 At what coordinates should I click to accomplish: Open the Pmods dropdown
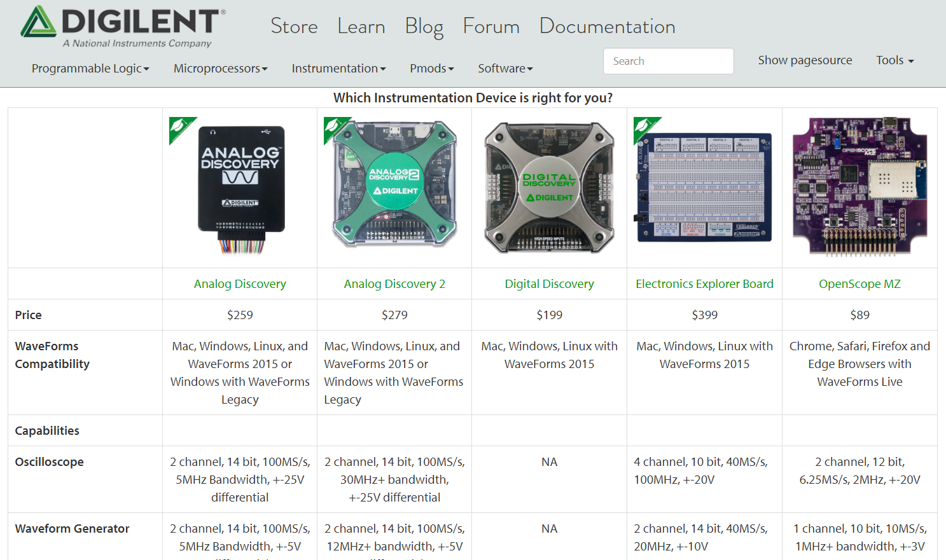tap(431, 69)
